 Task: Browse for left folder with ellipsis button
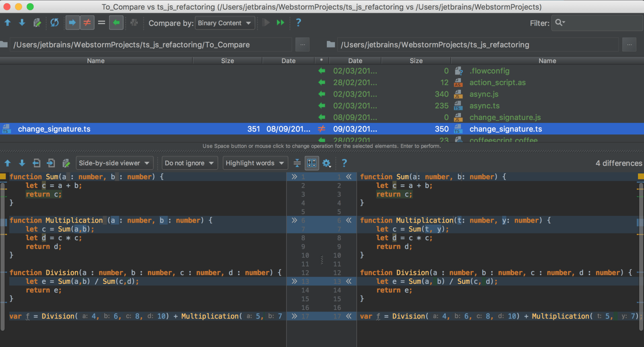pos(302,45)
